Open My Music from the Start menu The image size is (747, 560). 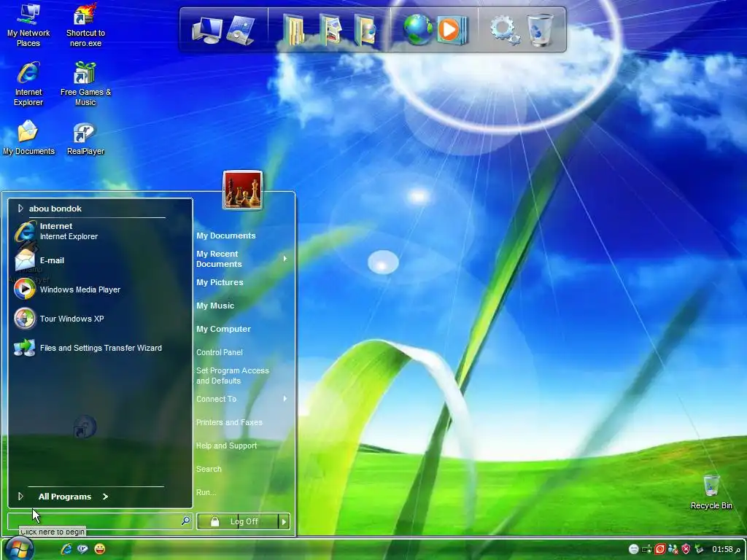(215, 306)
